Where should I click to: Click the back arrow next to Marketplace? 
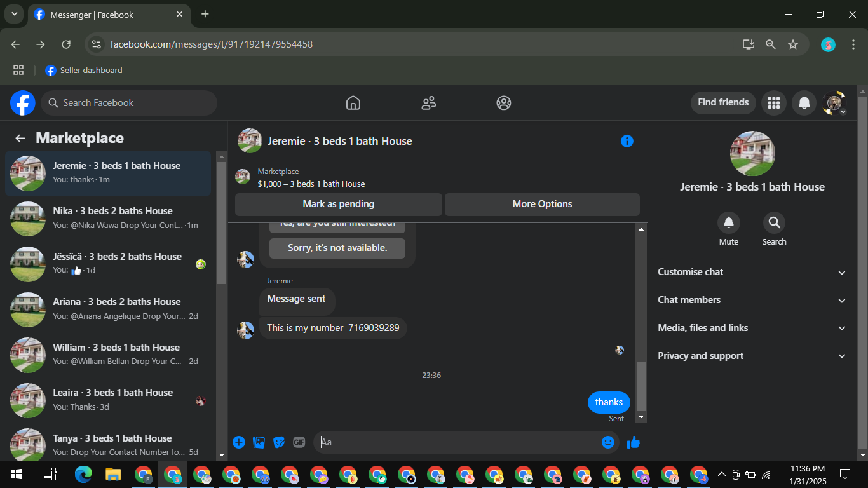point(20,139)
